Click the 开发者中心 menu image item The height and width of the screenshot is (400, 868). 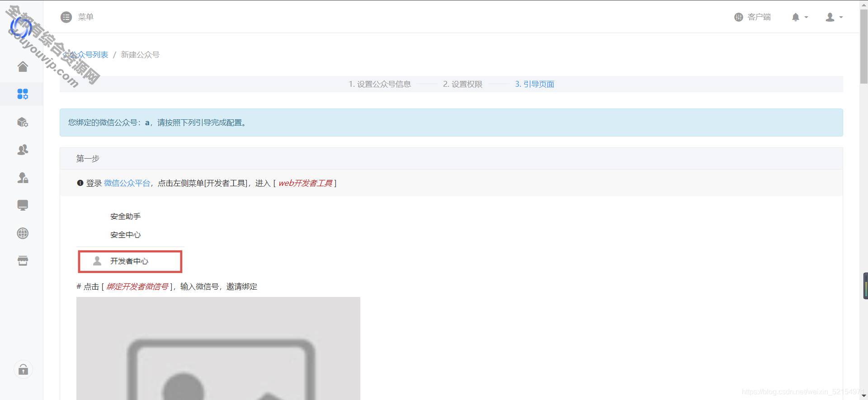pyautogui.click(x=130, y=262)
